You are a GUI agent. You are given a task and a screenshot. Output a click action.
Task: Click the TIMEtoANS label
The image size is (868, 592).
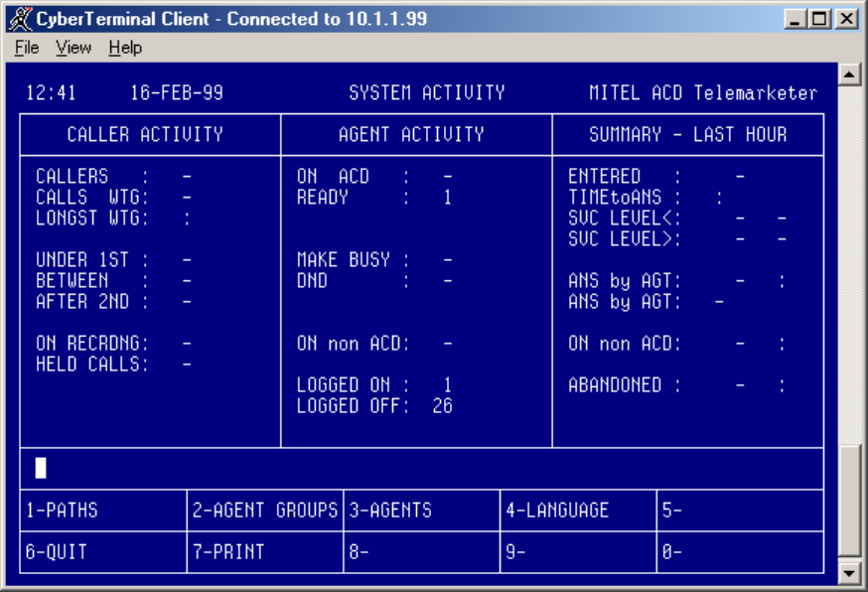tap(615, 197)
